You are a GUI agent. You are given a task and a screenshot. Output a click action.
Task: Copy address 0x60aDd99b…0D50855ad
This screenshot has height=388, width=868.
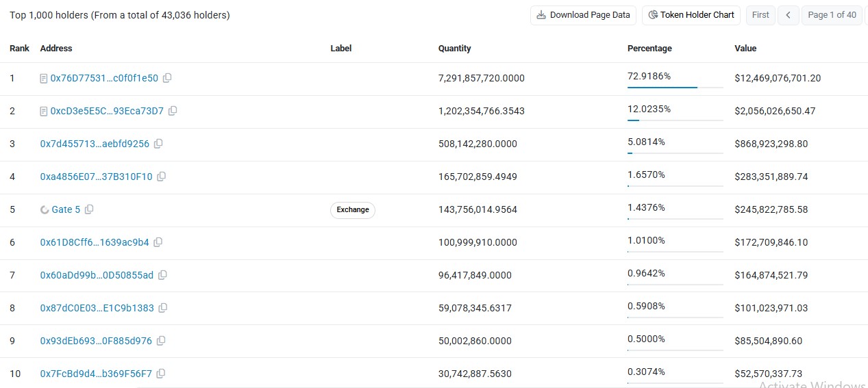(162, 275)
